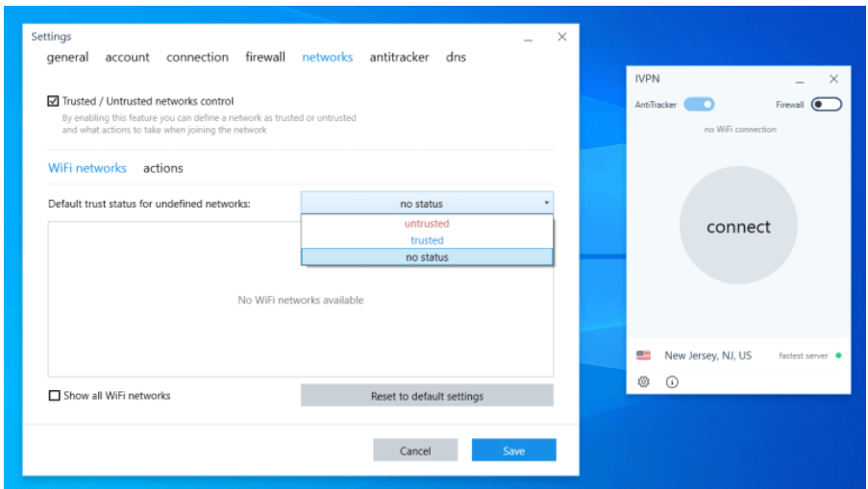The width and height of the screenshot is (868, 489).
Task: Click the round connect button
Action: 738,226
